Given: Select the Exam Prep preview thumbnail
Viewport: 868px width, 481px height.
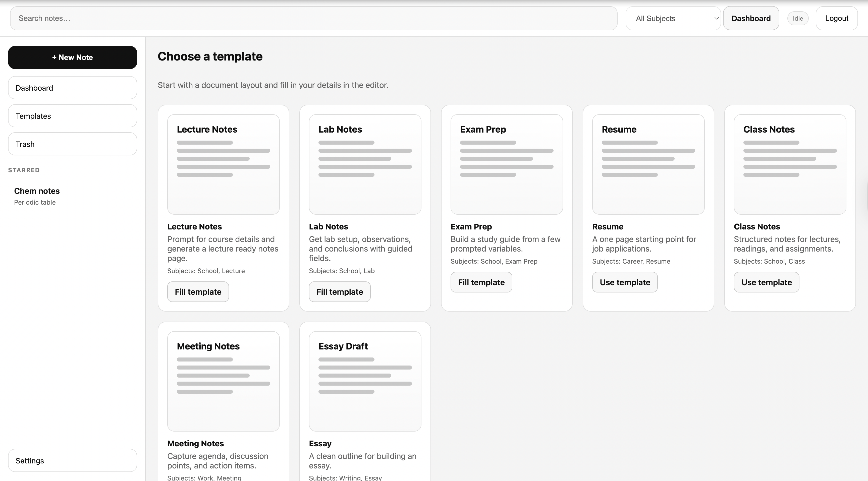Looking at the screenshot, I should click(x=506, y=164).
